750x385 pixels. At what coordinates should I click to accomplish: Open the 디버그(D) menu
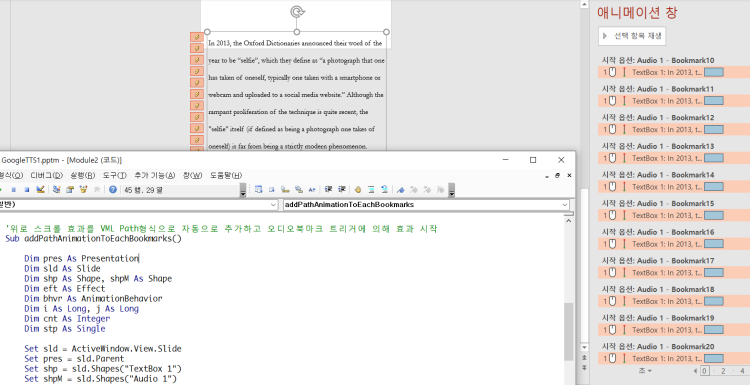point(46,176)
